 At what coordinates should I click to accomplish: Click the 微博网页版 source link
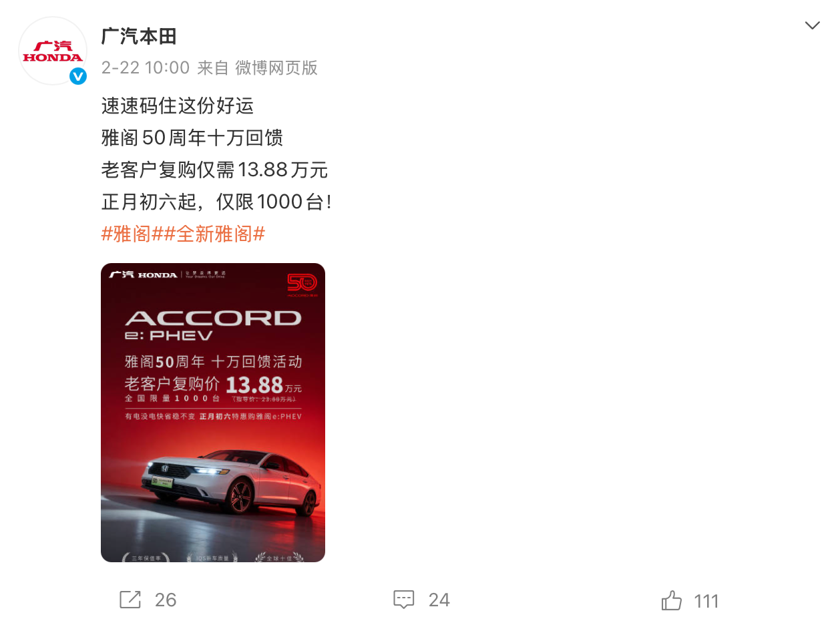point(276,67)
